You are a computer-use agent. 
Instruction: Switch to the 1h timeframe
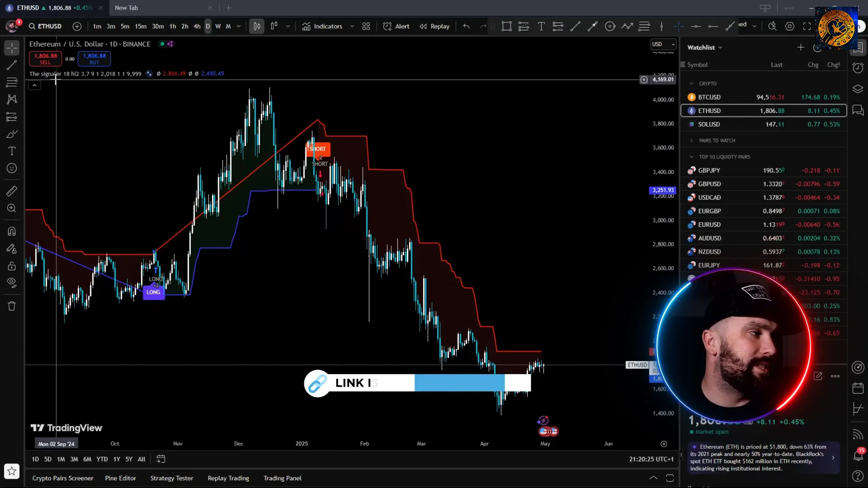(x=173, y=26)
